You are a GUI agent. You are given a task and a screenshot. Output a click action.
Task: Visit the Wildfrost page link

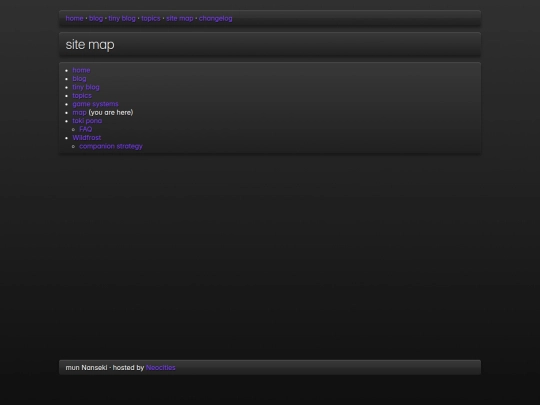click(x=87, y=138)
